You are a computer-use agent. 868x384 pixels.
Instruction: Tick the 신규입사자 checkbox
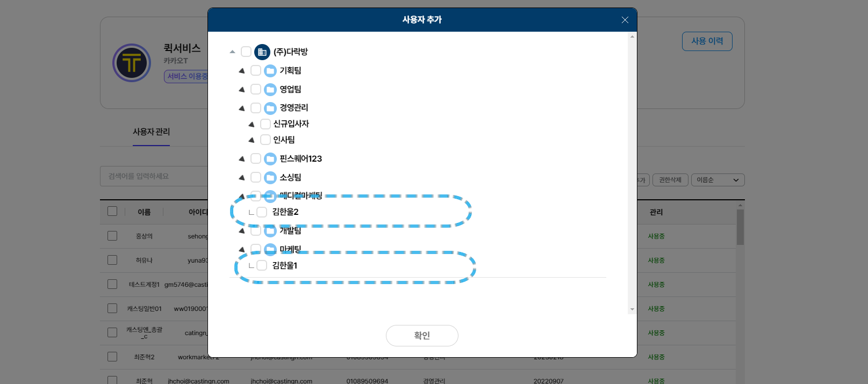click(265, 124)
